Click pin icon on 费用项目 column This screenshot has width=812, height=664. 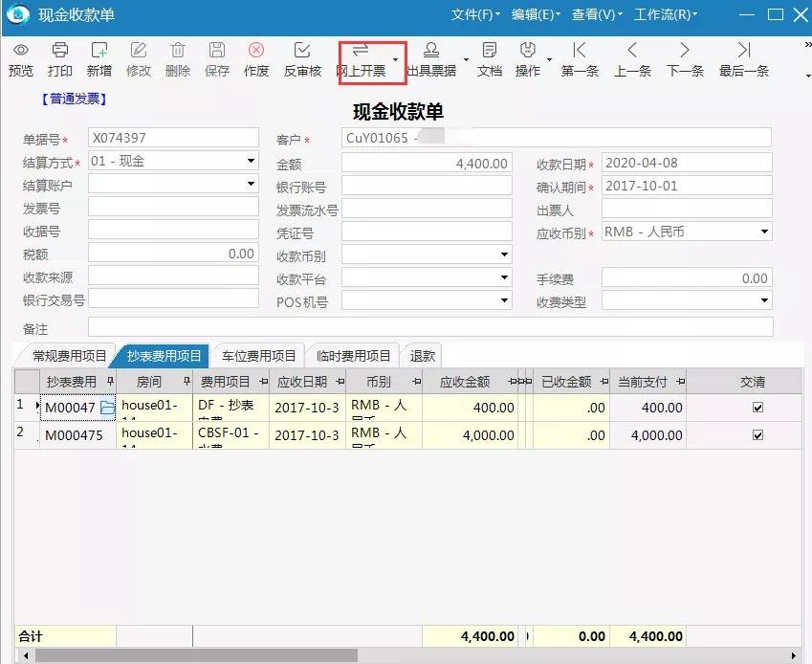264,382
